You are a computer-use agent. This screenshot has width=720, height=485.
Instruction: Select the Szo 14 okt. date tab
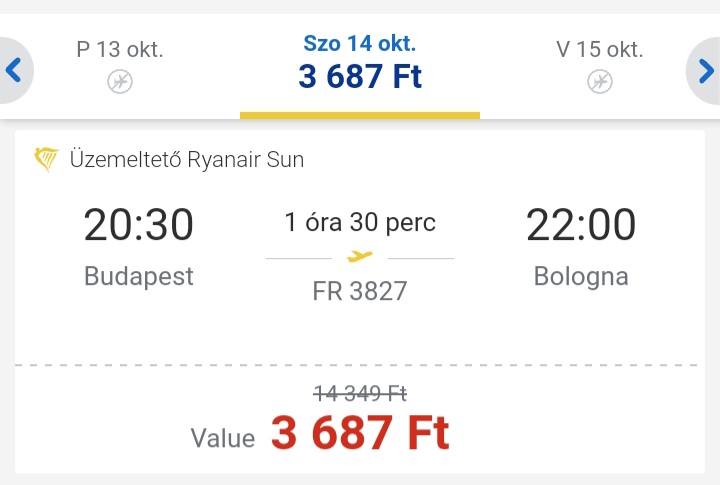click(x=360, y=66)
